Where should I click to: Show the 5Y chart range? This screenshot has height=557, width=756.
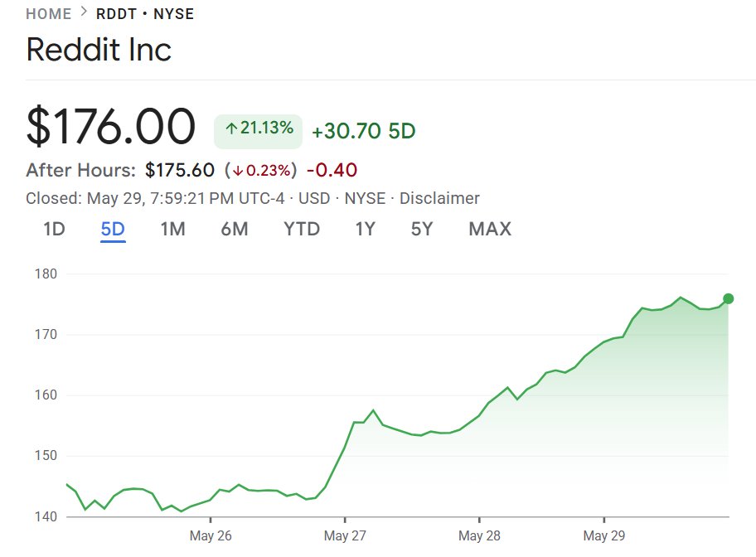point(422,229)
